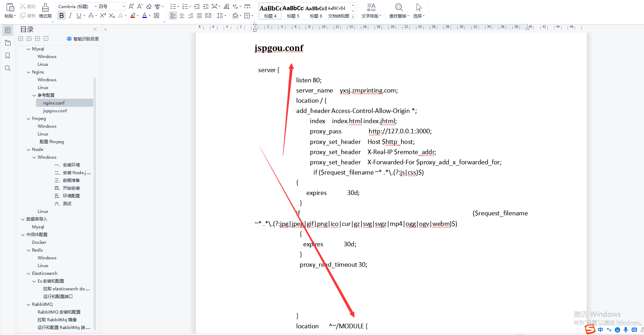Click the Cut (剪切) scissors button
The width and height of the screenshot is (644, 335).
28,6
